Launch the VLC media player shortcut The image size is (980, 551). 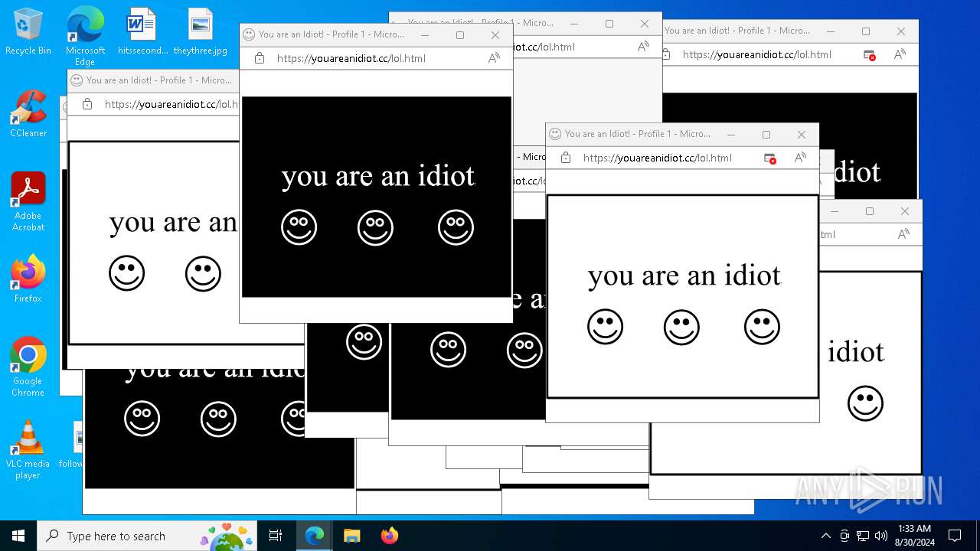tap(28, 449)
